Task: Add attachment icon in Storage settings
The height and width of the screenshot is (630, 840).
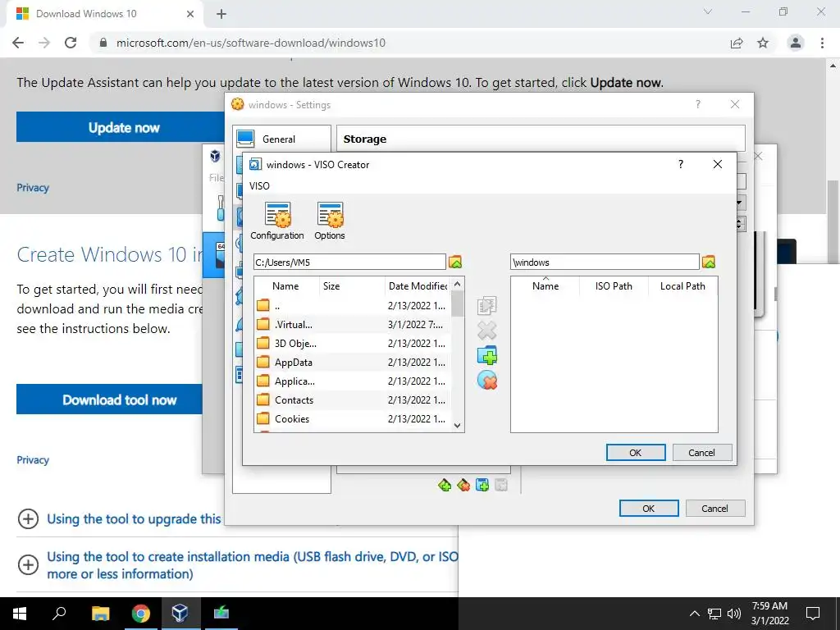Action: click(482, 486)
